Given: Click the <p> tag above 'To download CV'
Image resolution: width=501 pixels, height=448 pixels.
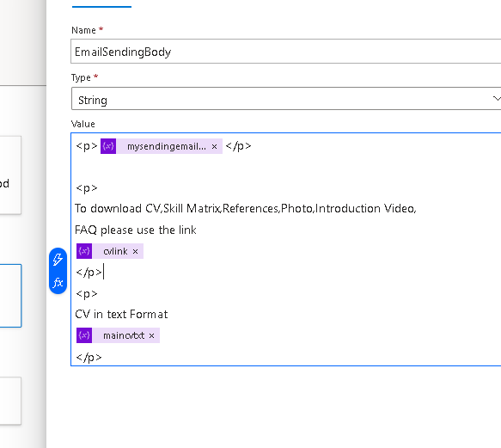Looking at the screenshot, I should click(x=87, y=187).
